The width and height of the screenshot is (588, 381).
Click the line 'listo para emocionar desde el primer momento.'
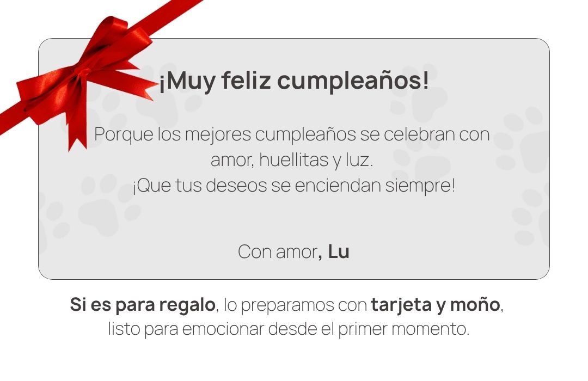(x=289, y=329)
